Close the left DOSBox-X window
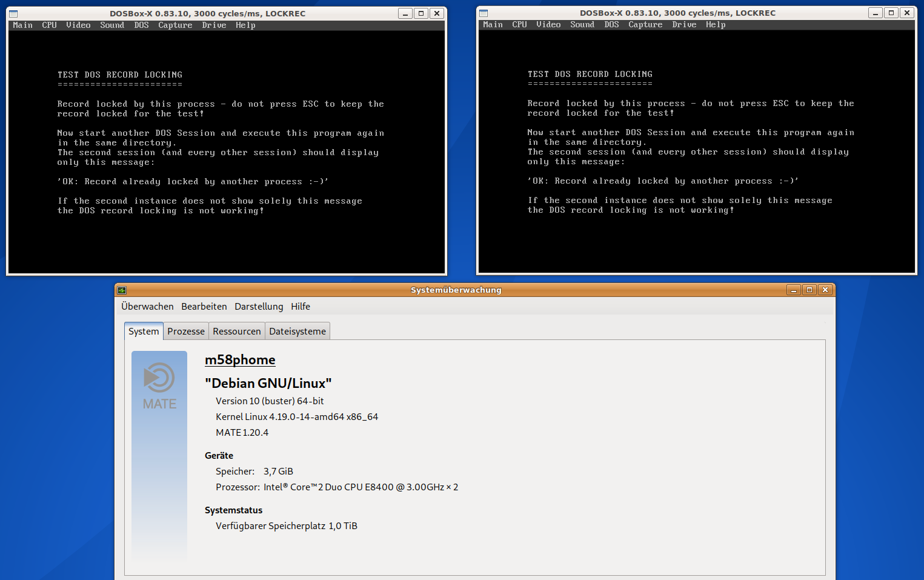This screenshot has width=924, height=580. coord(437,13)
